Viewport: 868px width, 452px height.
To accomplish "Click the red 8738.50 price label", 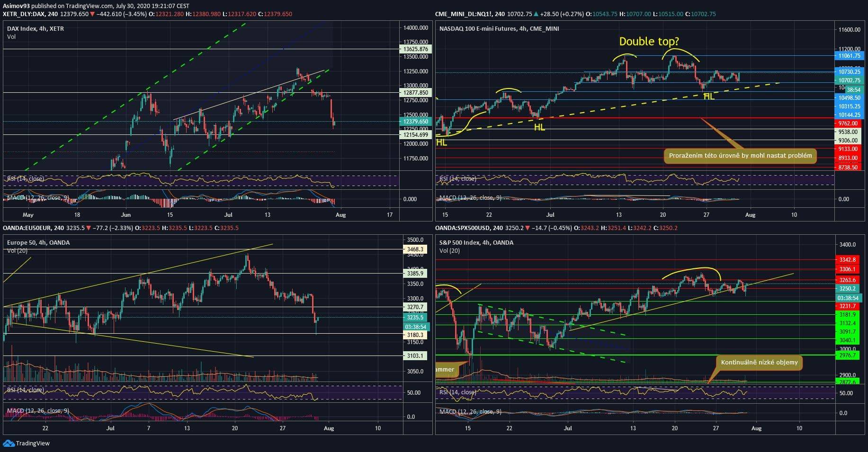I will click(x=849, y=167).
